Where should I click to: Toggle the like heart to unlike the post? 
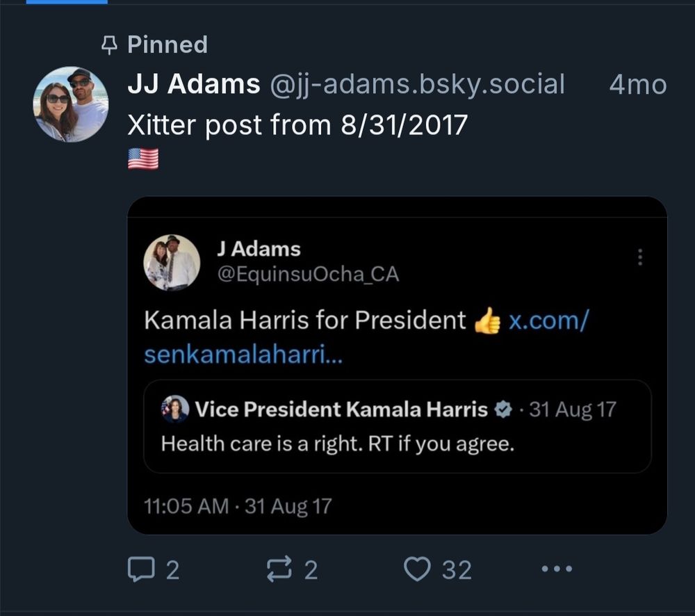coord(418,568)
